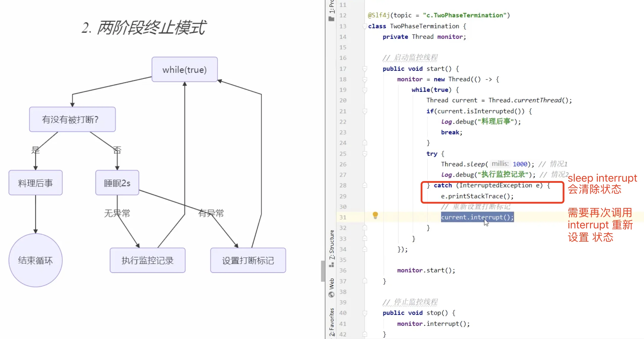Click the '执行监控记录' flowchart node
Viewport: 644px width, 339px height.
148,260
